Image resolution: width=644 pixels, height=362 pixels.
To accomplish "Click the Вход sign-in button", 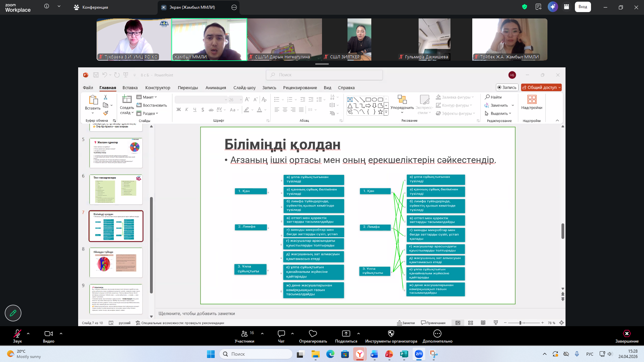I will [x=583, y=7].
